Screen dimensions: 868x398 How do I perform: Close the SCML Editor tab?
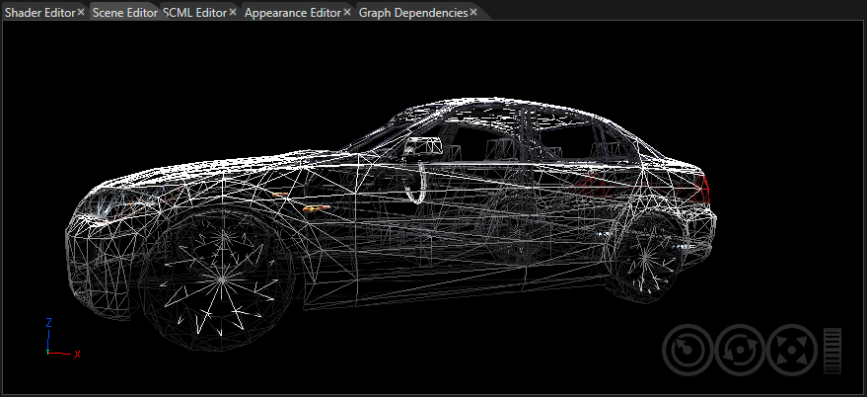[x=233, y=12]
